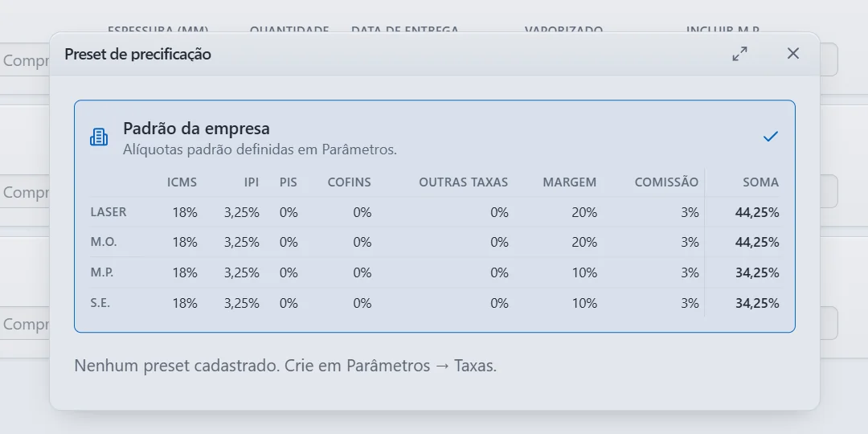Click the blue checkmark on Padrão da empresa

771,136
